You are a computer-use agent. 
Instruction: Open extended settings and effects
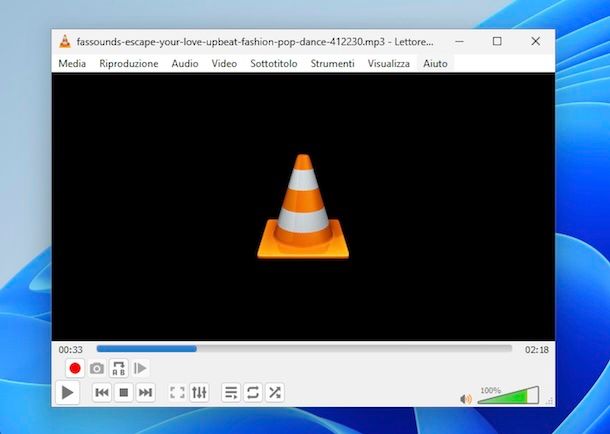pos(199,392)
